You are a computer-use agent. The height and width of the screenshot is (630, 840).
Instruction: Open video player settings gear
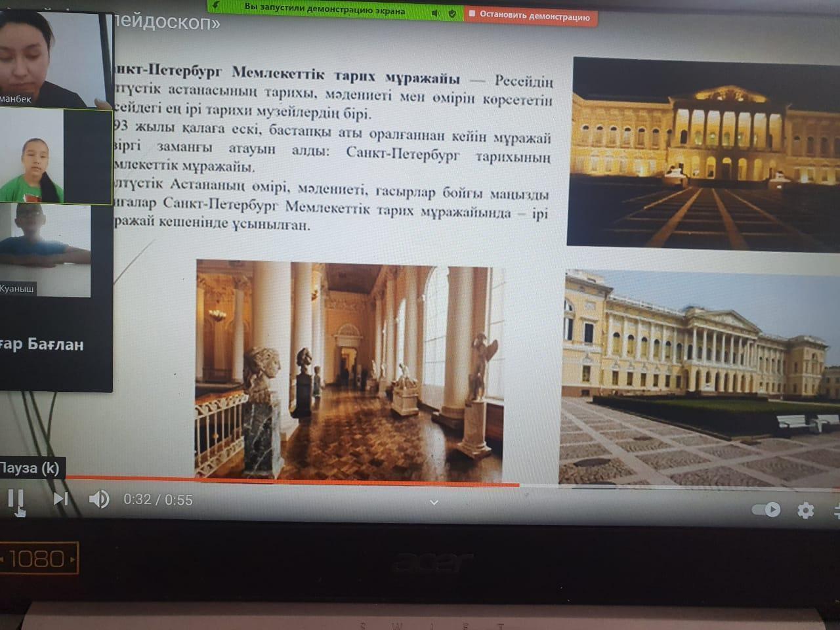click(805, 510)
